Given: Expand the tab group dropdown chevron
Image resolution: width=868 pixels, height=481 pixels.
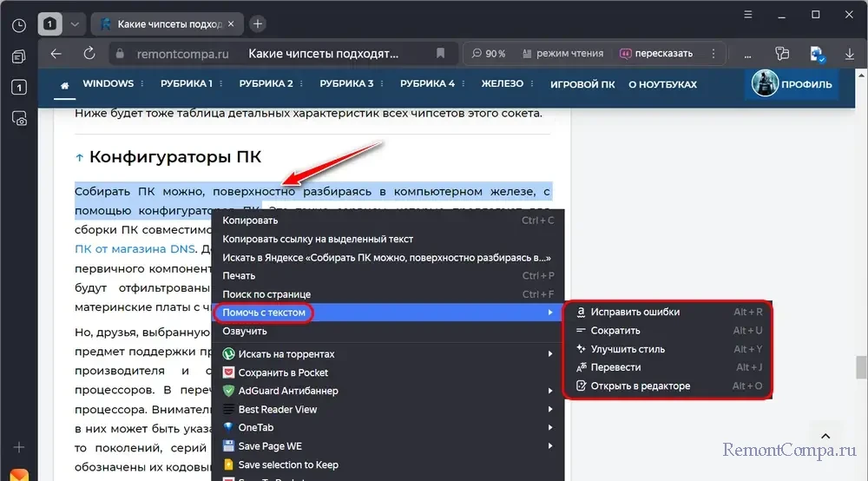Looking at the screenshot, I should coord(75,23).
